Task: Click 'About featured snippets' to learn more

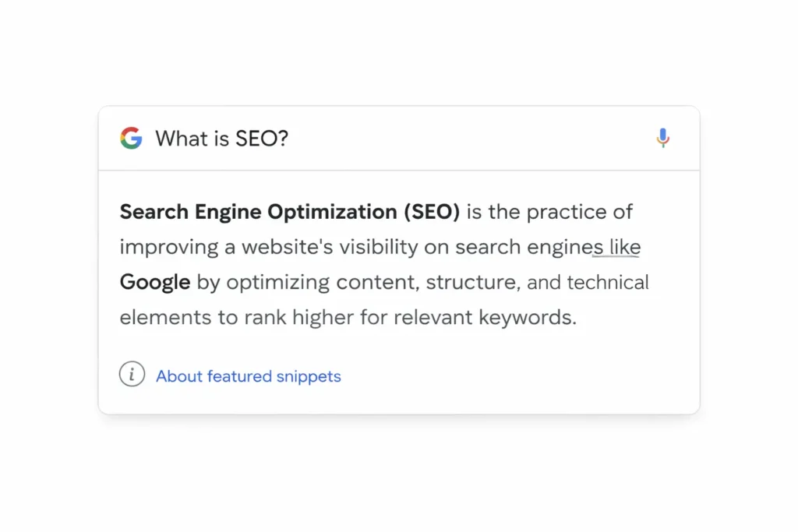Action: (x=248, y=376)
